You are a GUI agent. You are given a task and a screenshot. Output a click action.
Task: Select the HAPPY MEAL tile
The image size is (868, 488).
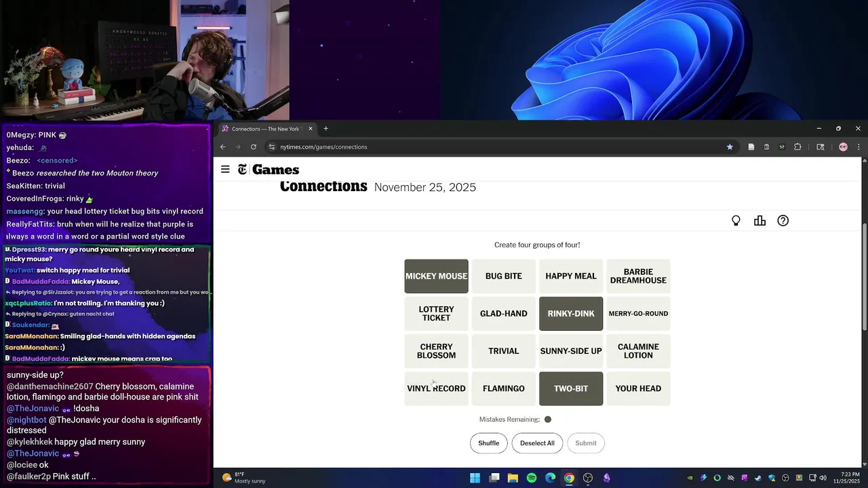pos(571,276)
